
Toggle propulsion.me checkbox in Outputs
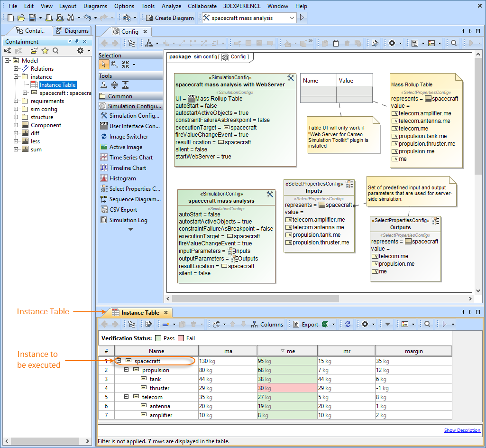coord(375,264)
